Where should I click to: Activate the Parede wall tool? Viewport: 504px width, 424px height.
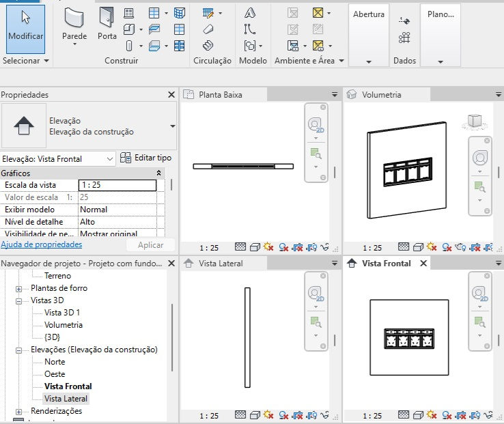click(74, 25)
